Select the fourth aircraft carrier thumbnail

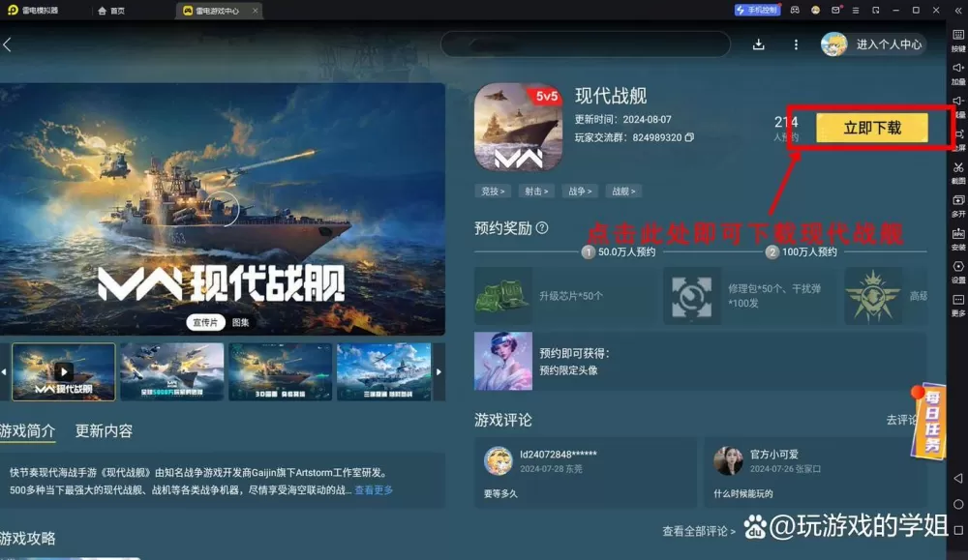(384, 372)
